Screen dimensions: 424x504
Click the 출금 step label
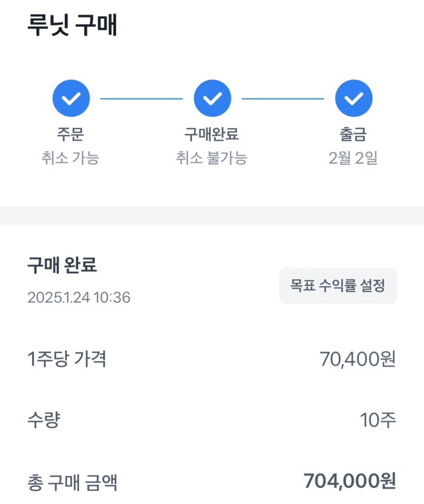click(353, 135)
